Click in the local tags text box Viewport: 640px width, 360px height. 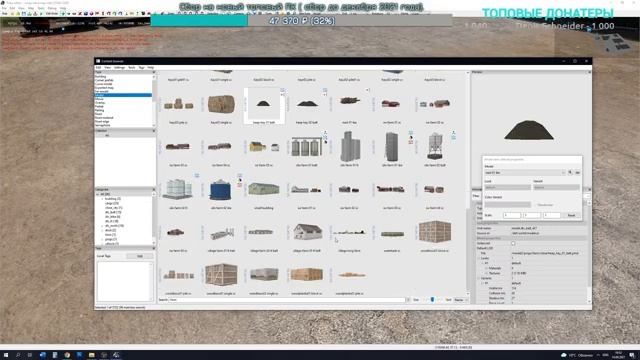point(124,282)
